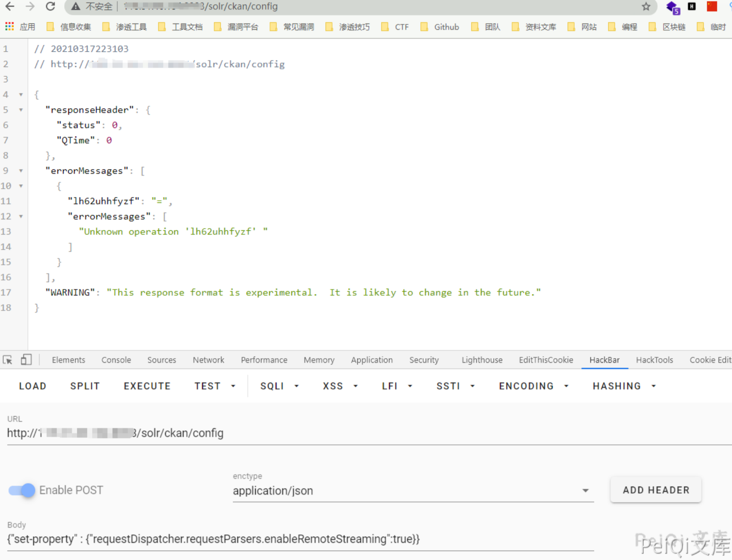732x560 pixels.
Task: Collapse the responseHeader JSON node
Action: point(21,110)
